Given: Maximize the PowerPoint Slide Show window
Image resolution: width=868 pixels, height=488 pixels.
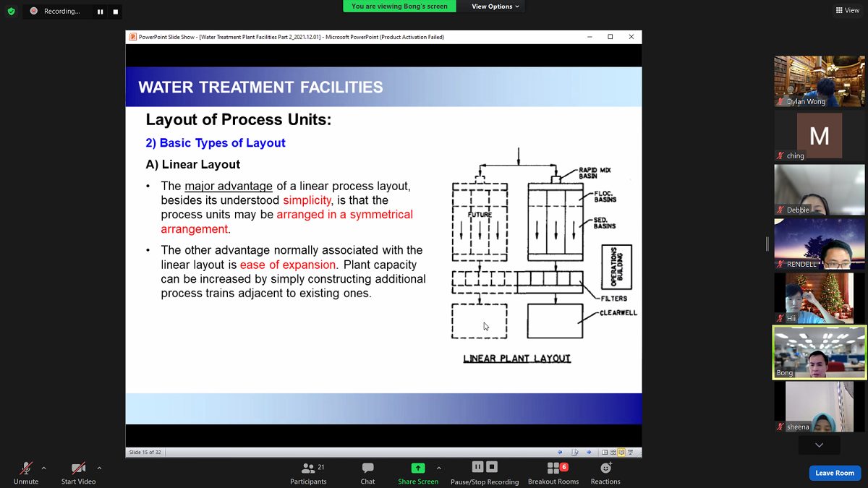Looking at the screenshot, I should tap(610, 37).
